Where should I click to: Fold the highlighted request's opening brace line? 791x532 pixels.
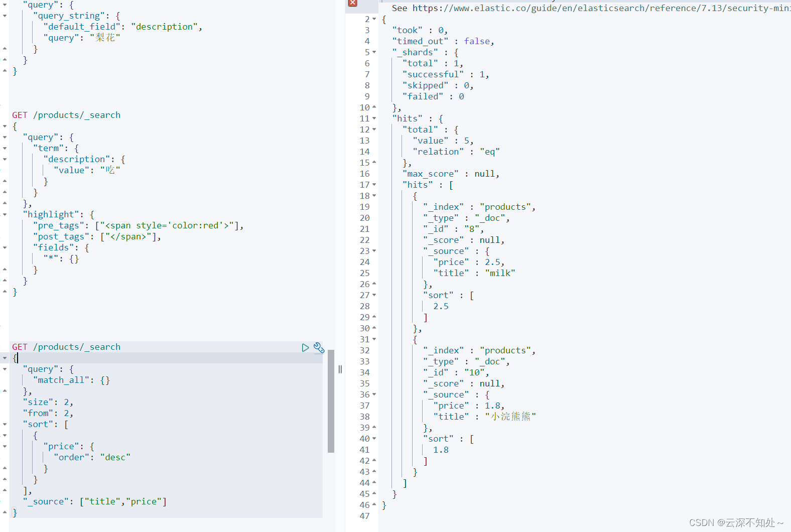[x=5, y=358]
